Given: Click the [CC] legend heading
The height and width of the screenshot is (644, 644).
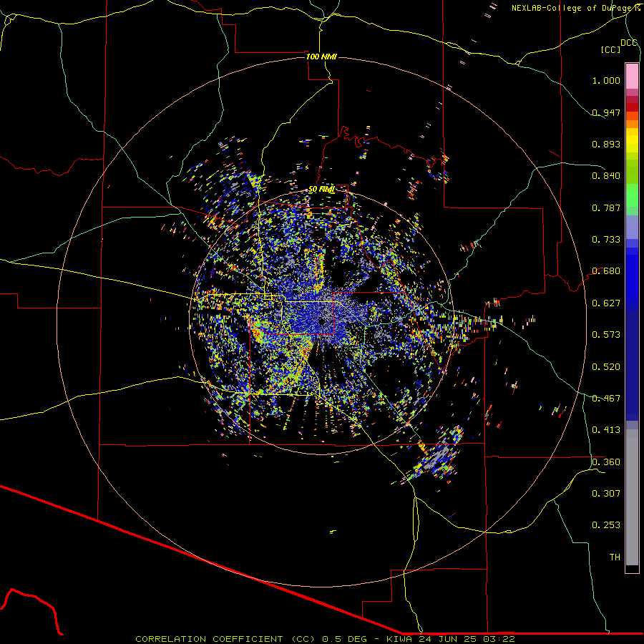Looking at the screenshot, I should [610, 49].
